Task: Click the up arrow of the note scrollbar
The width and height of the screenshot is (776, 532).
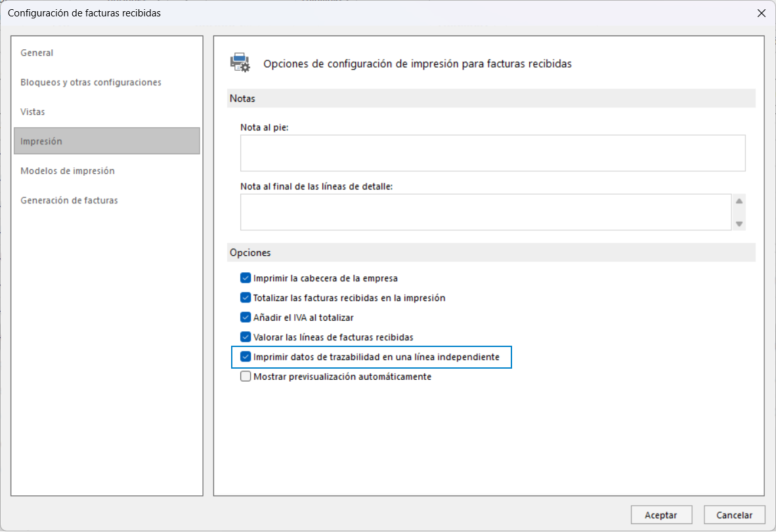Action: (739, 201)
